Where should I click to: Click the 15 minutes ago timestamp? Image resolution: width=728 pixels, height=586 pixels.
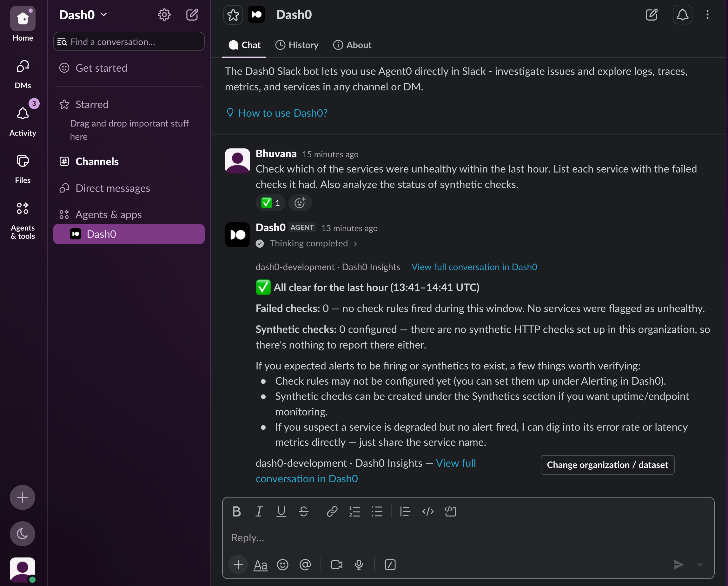point(330,154)
